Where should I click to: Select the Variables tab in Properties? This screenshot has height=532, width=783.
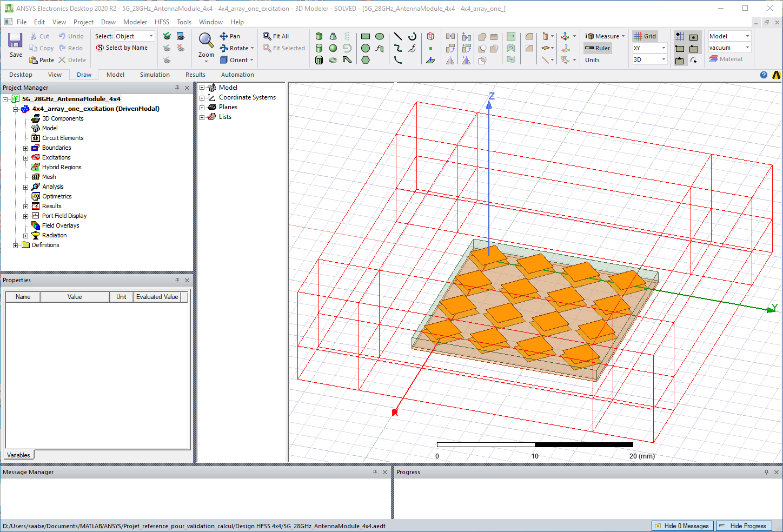18,455
